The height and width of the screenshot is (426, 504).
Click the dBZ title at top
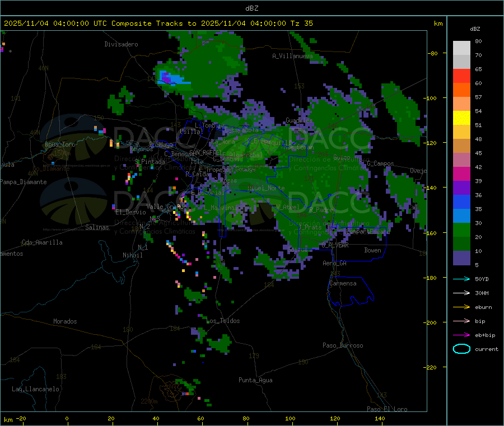point(251,8)
